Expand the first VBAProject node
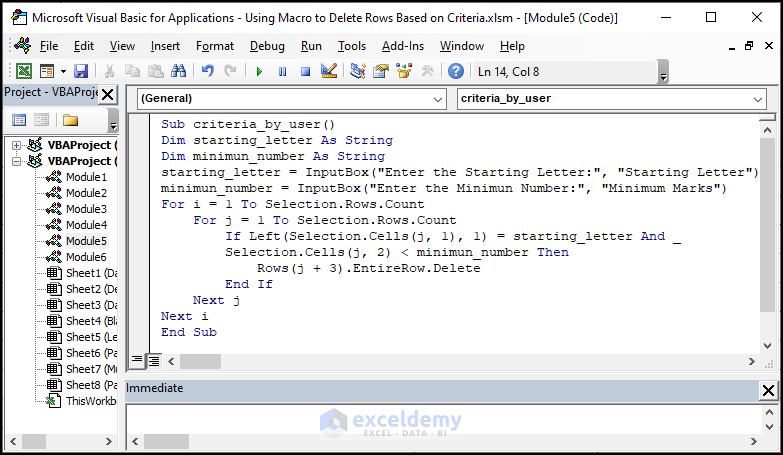The width and height of the screenshot is (783, 455). (16, 145)
